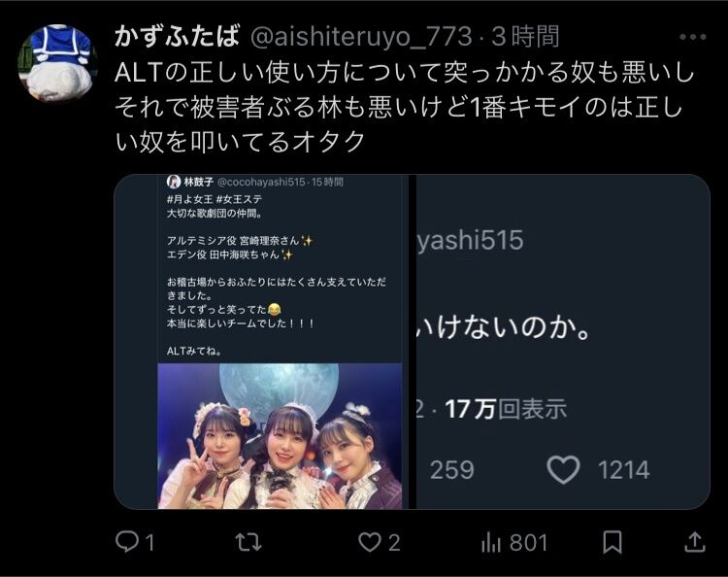Click the like count 2

point(394,542)
